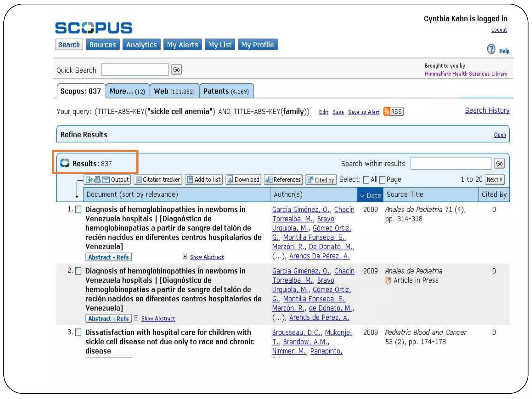Click the References toolbar button
Viewport: 532px width, 399px height.
(283, 179)
